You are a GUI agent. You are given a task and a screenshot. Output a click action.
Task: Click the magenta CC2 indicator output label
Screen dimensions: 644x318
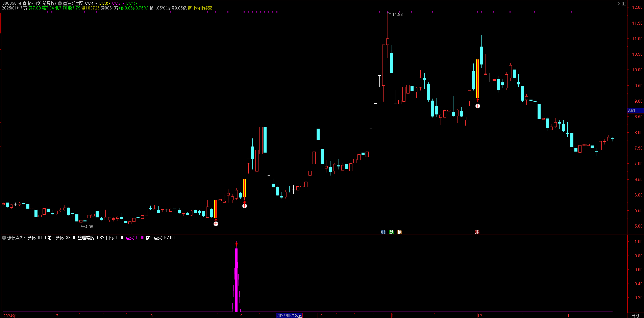(118, 3)
